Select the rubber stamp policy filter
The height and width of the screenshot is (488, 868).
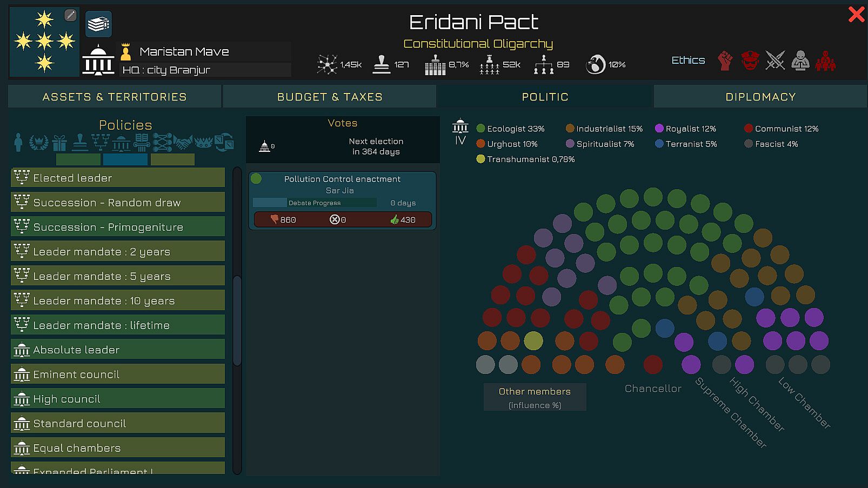80,143
